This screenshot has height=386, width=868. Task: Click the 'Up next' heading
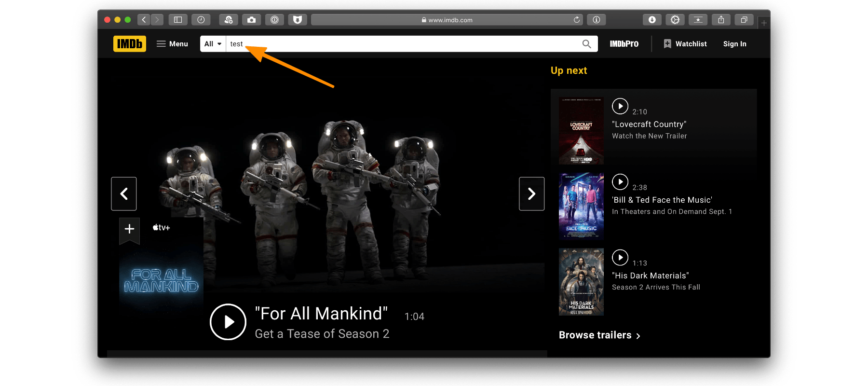pyautogui.click(x=569, y=70)
